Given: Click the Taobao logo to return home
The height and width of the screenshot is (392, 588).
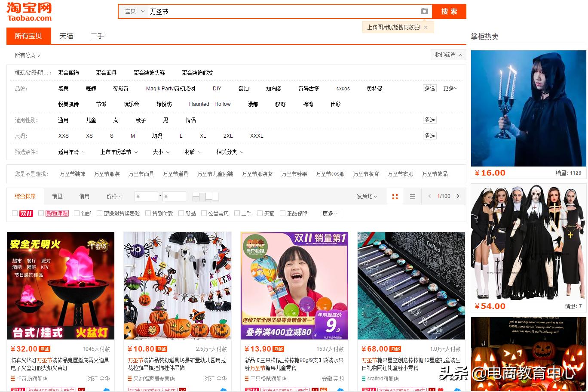Looking at the screenshot, I should [28, 12].
